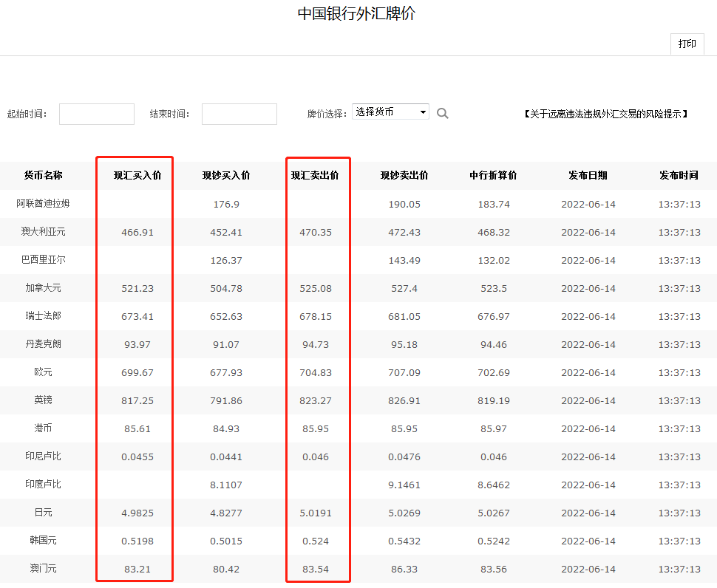This screenshot has width=717, height=588.
Task: Click the 现汇买入价 column header
Action: tap(137, 176)
